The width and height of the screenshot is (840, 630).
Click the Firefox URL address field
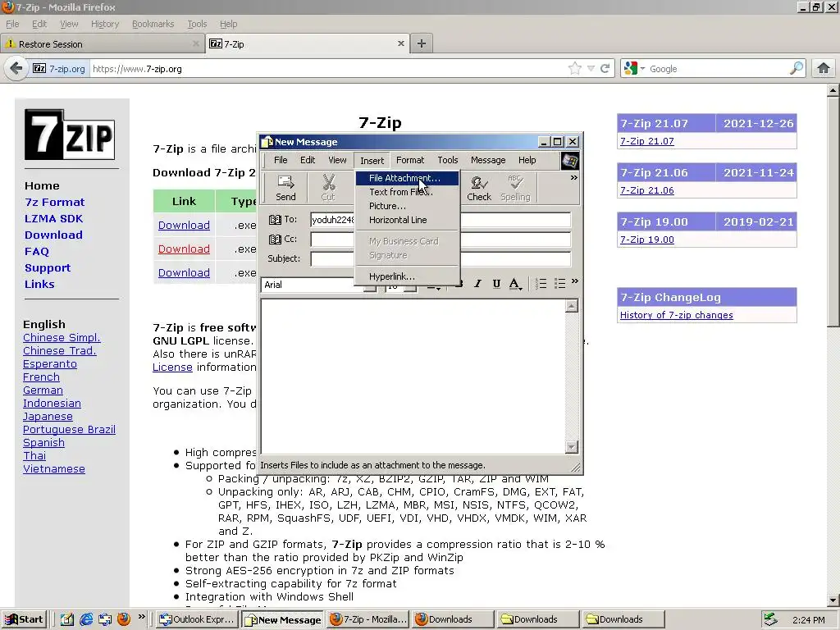click(328, 69)
